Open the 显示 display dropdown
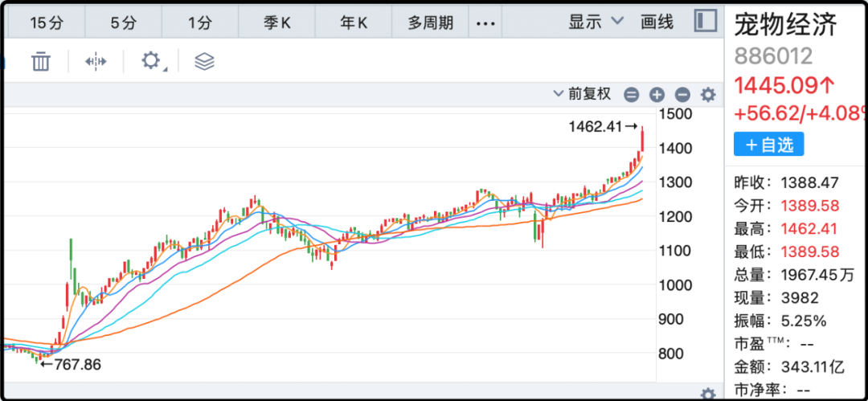The image size is (868, 401). click(x=596, y=23)
